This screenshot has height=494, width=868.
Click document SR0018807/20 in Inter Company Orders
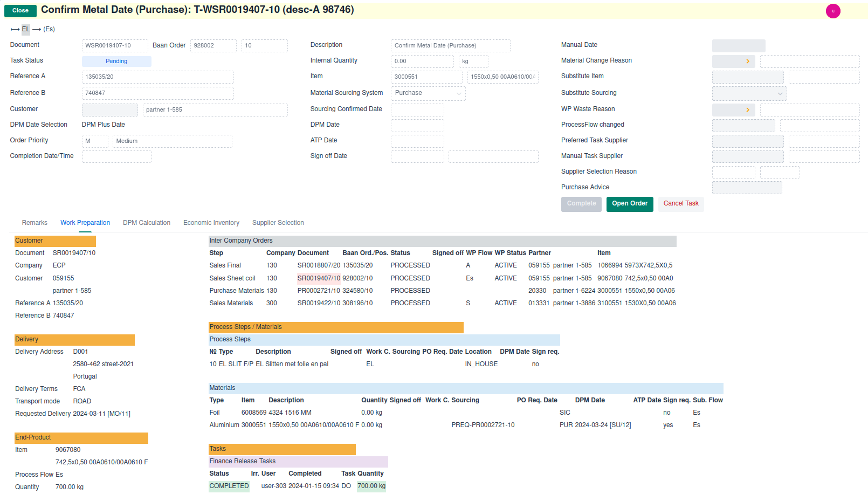tap(319, 265)
